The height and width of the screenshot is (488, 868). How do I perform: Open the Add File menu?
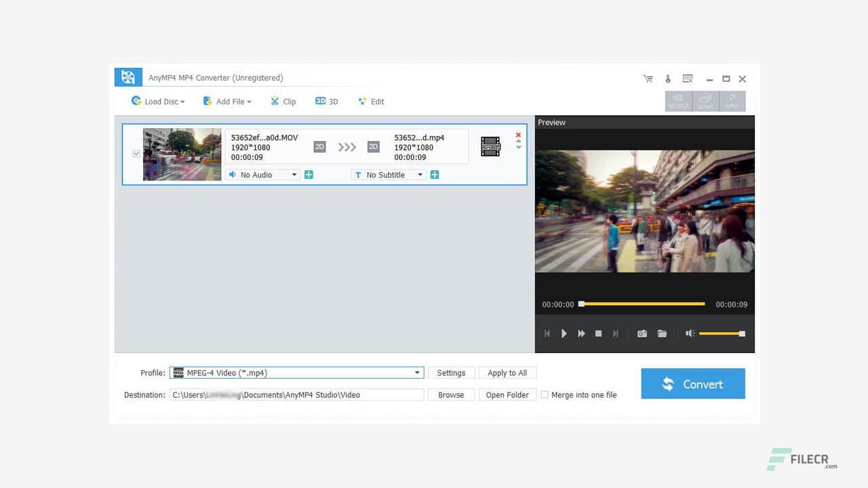click(x=226, y=101)
